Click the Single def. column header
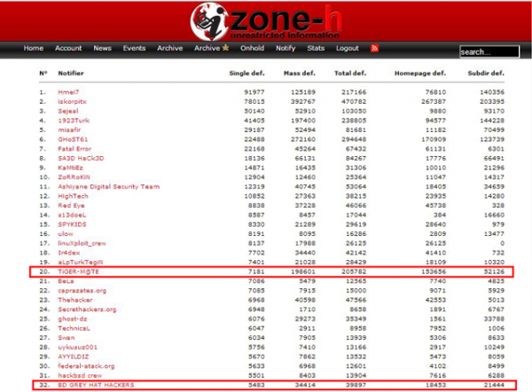 point(246,74)
